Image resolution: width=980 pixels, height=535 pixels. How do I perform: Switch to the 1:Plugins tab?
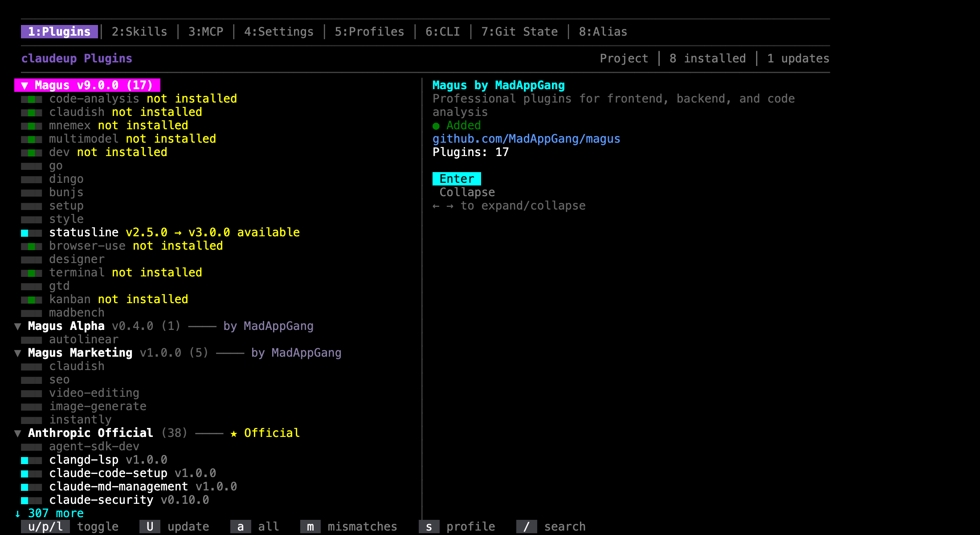coord(59,32)
